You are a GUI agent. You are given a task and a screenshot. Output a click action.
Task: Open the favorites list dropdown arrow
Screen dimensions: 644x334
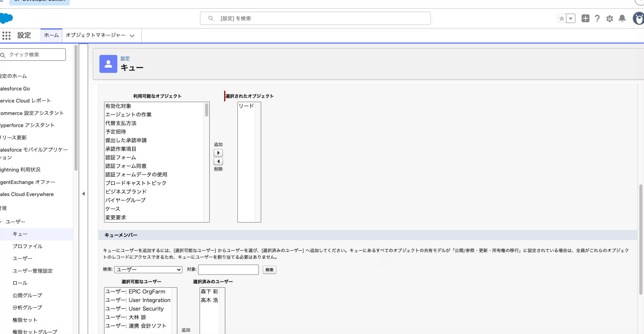click(571, 18)
